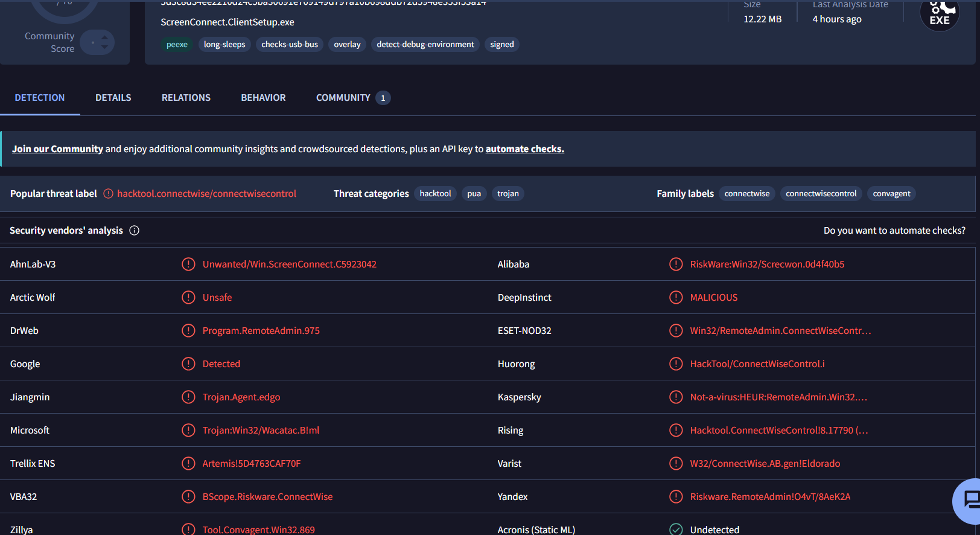Click detection 'RiskWare:Win32/Screcwon.0d4f40b5'
This screenshot has height=535, width=980.
click(768, 264)
